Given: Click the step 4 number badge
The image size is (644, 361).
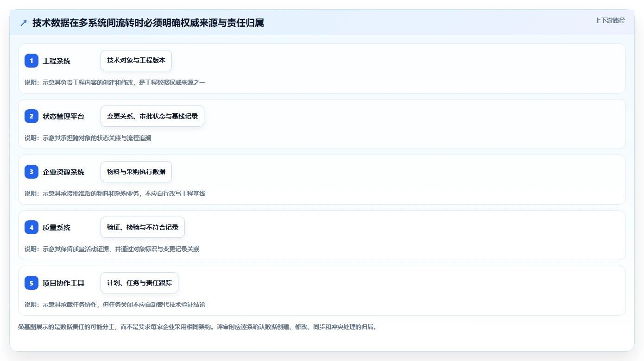Looking at the screenshot, I should 32,227.
